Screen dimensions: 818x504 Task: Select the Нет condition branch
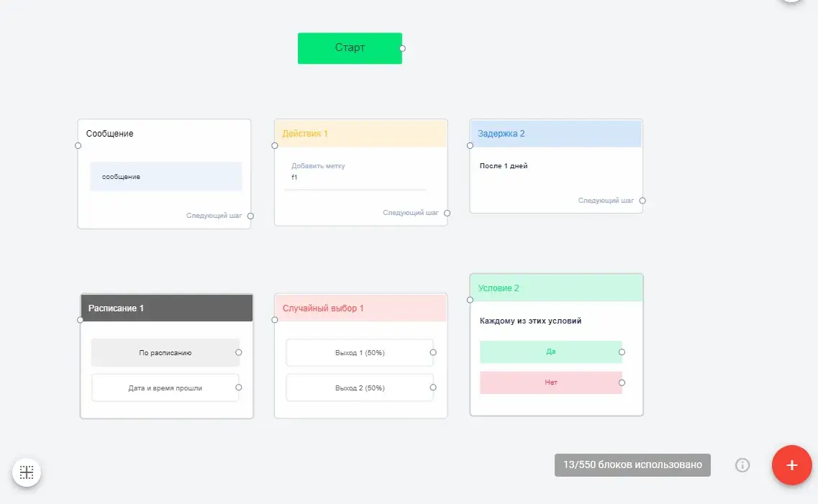tap(551, 382)
